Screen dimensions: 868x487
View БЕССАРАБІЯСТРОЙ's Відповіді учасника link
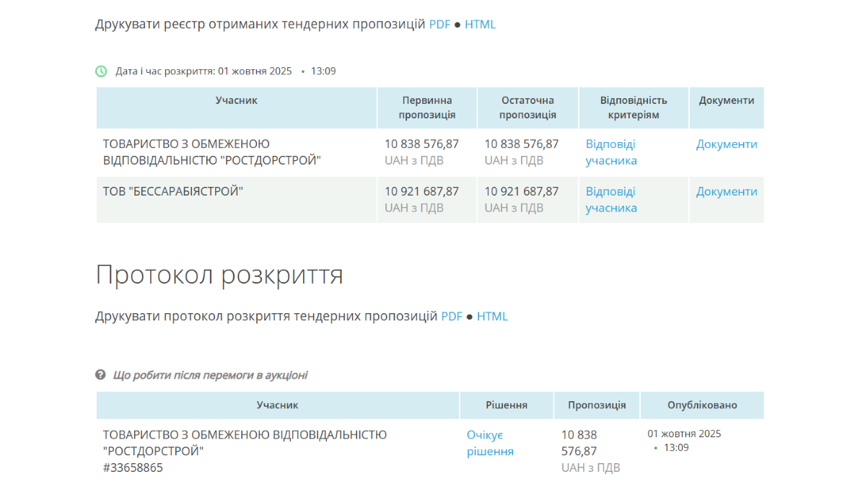(610, 200)
